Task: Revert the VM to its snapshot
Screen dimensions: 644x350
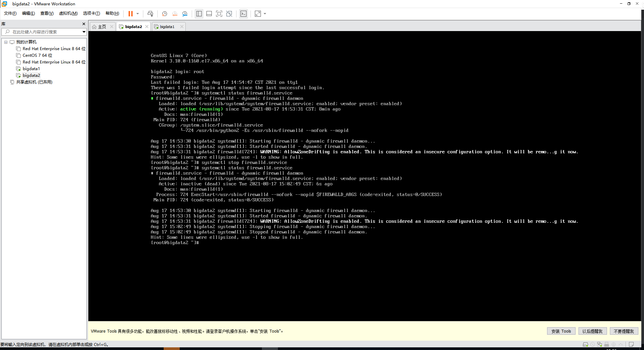Action: 175,14
